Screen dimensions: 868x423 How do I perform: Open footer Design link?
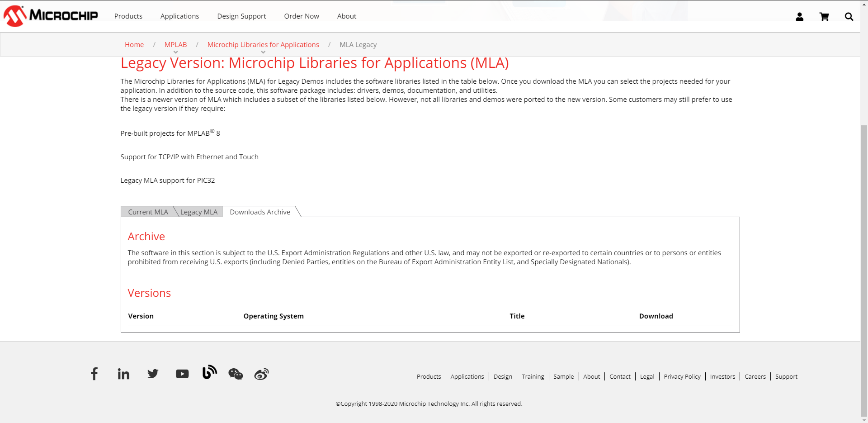[x=503, y=376]
